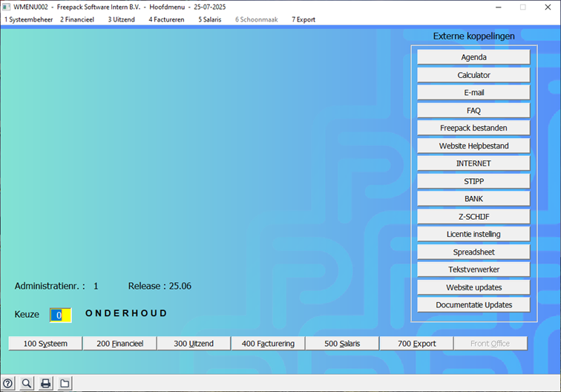
Task: Click the printer icon in bottom toolbar
Action: click(x=46, y=383)
